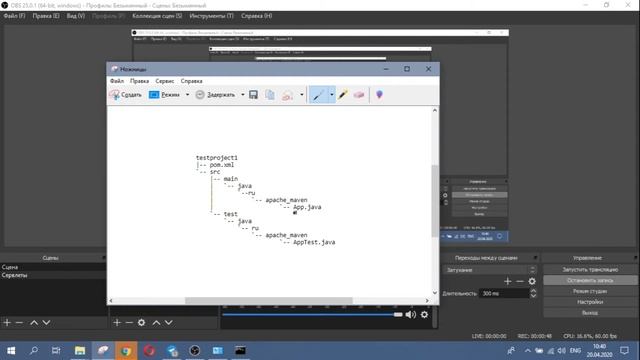Screen dimensions: 640x360
Task: Click Режим студии button
Action: [590, 291]
